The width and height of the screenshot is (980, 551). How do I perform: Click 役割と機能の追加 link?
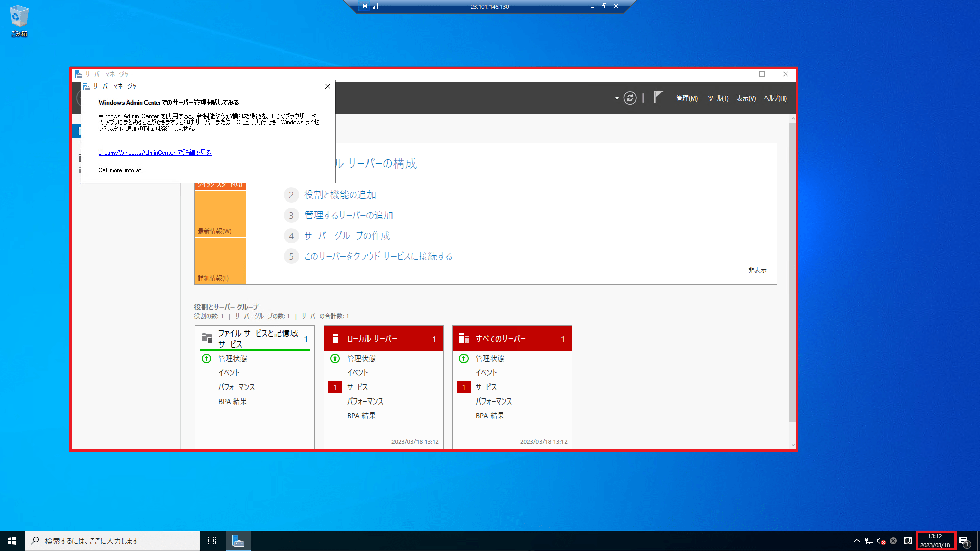(340, 195)
